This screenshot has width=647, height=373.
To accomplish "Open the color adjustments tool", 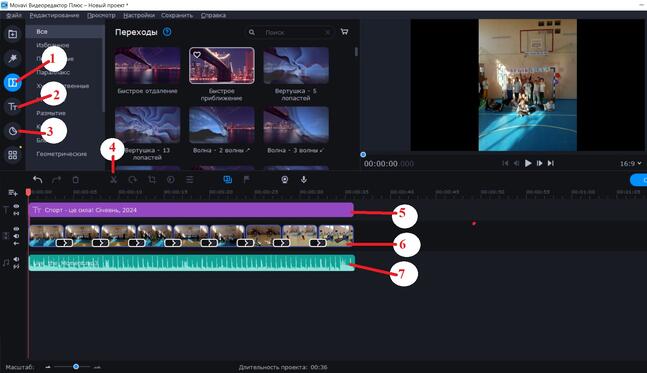I will coord(170,180).
